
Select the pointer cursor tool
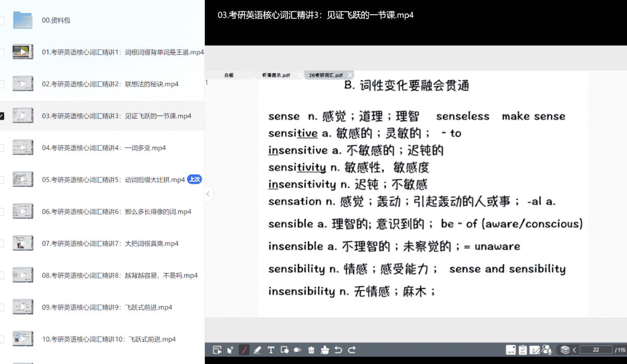pos(230,350)
